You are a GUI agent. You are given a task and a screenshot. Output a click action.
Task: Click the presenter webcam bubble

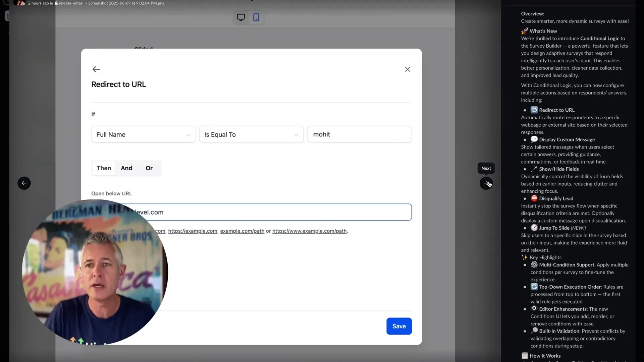point(95,272)
